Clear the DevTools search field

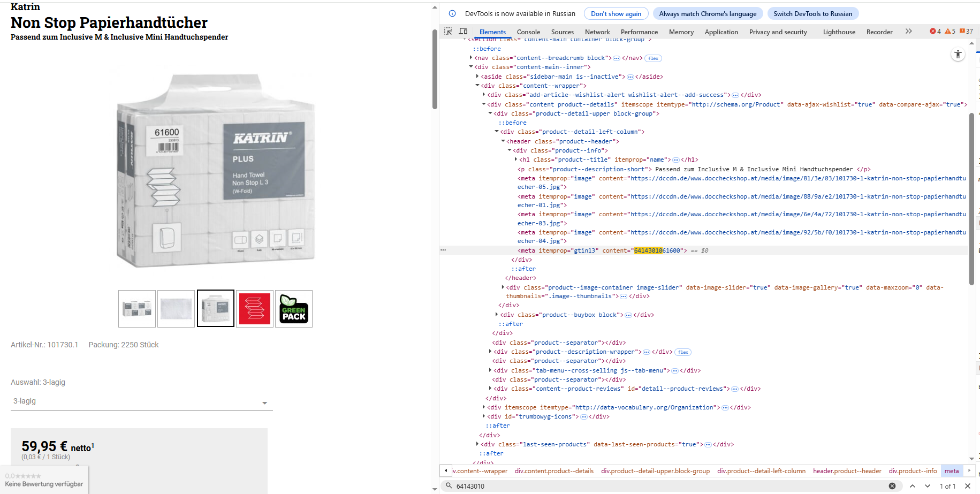(892, 486)
